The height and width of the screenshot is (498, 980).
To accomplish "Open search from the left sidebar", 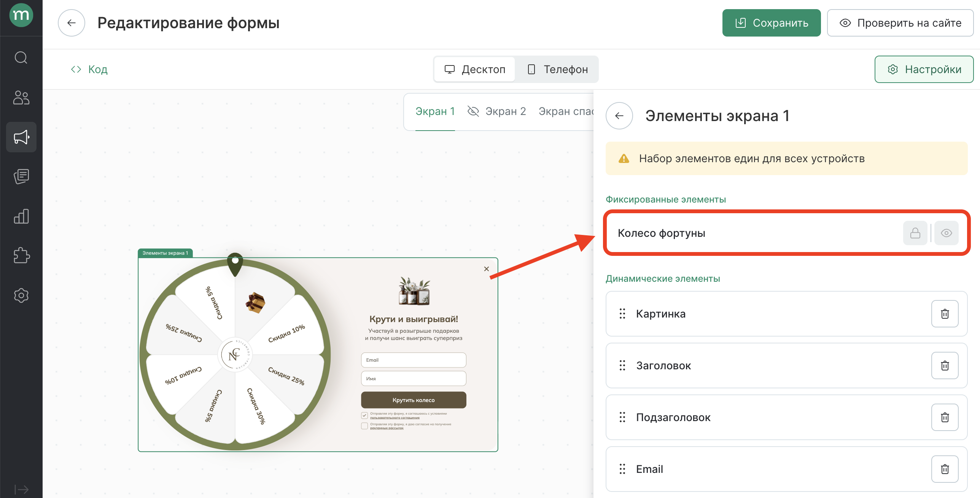I will tap(21, 58).
